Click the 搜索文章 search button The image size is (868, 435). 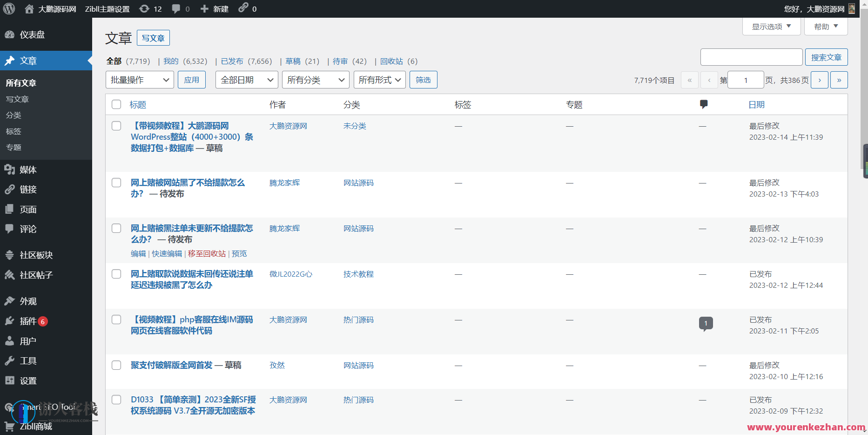(826, 57)
